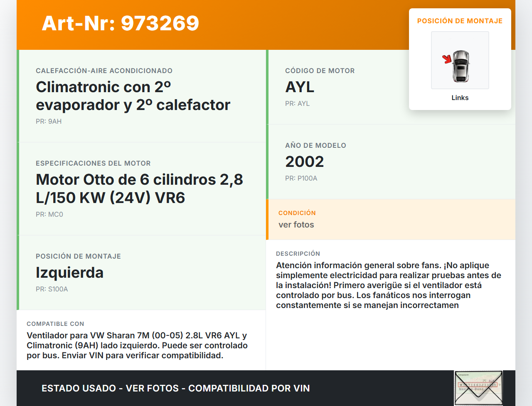Screen dimensions: 532x406
Task: Click 'ver fotos' in the Condición box
Action: [x=296, y=225]
